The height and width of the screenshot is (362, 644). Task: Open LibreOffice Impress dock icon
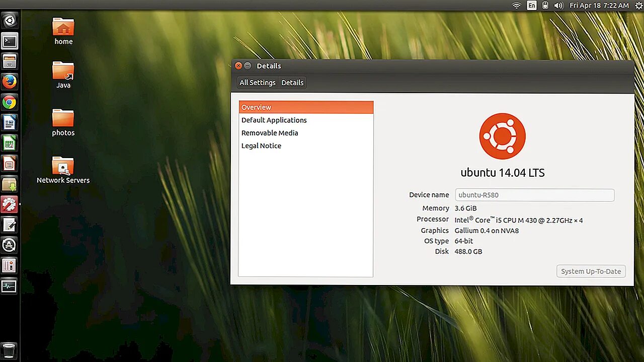tap(10, 164)
